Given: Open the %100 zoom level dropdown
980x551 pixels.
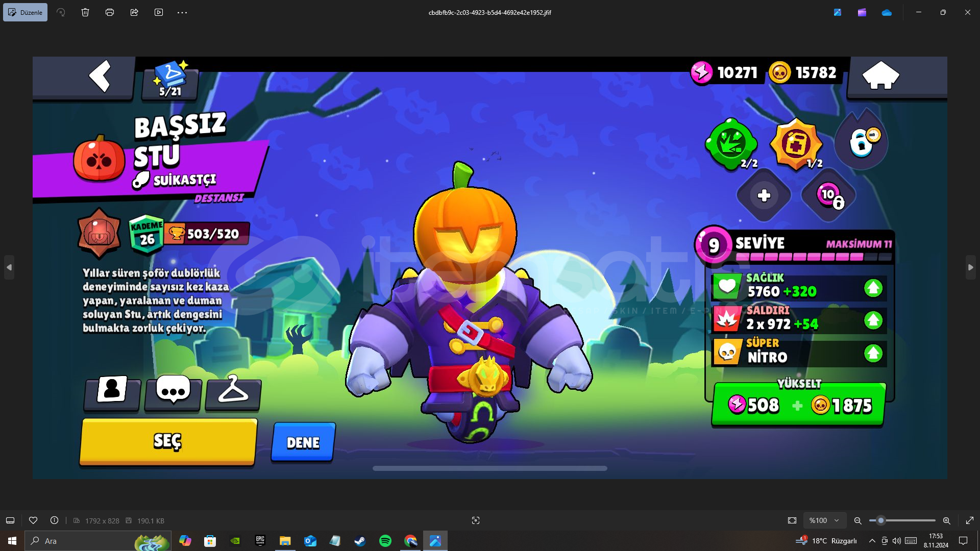Looking at the screenshot, I should [825, 520].
